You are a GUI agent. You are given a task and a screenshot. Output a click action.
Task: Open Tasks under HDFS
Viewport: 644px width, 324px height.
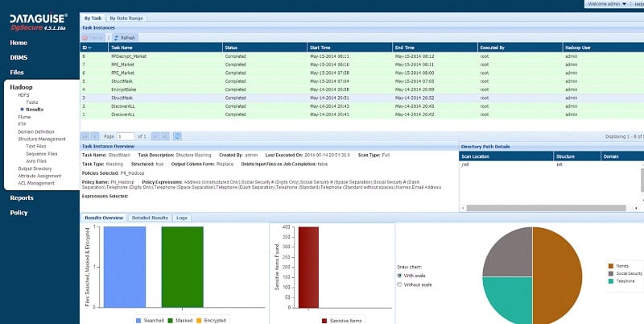(x=32, y=102)
